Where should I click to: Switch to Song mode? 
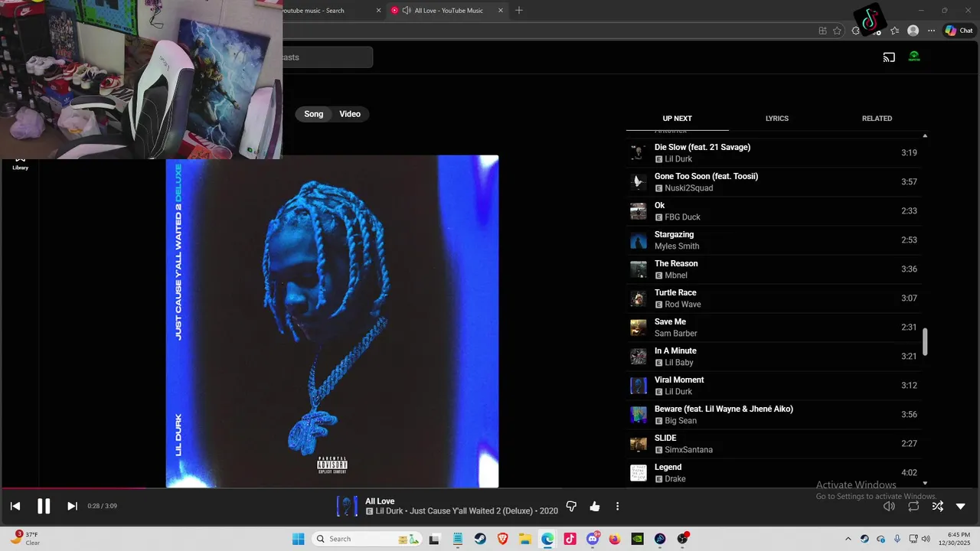314,114
